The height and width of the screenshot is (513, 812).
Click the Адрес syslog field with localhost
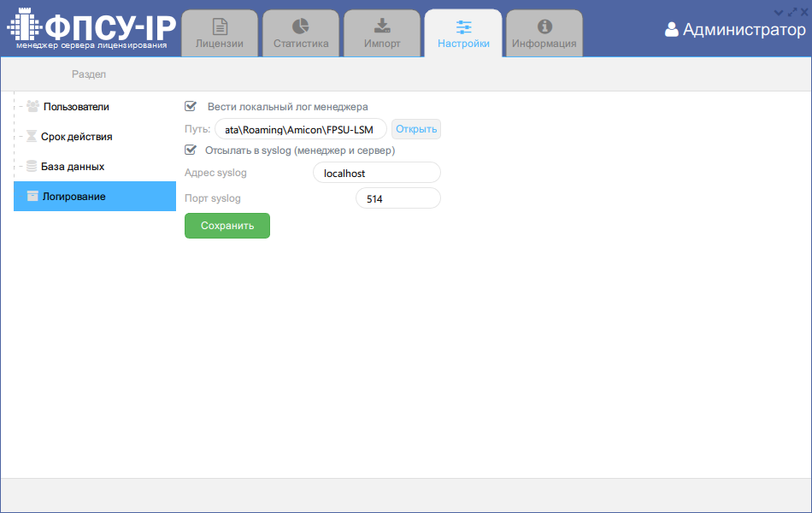pyautogui.click(x=376, y=173)
